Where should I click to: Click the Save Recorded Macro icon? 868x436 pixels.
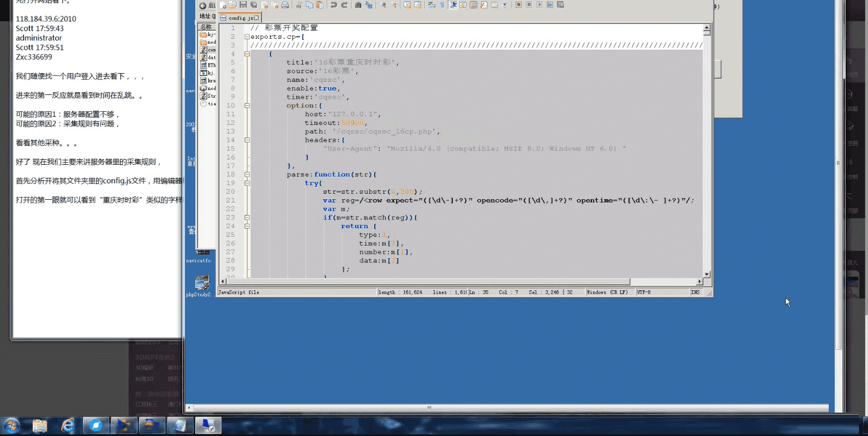[560, 5]
